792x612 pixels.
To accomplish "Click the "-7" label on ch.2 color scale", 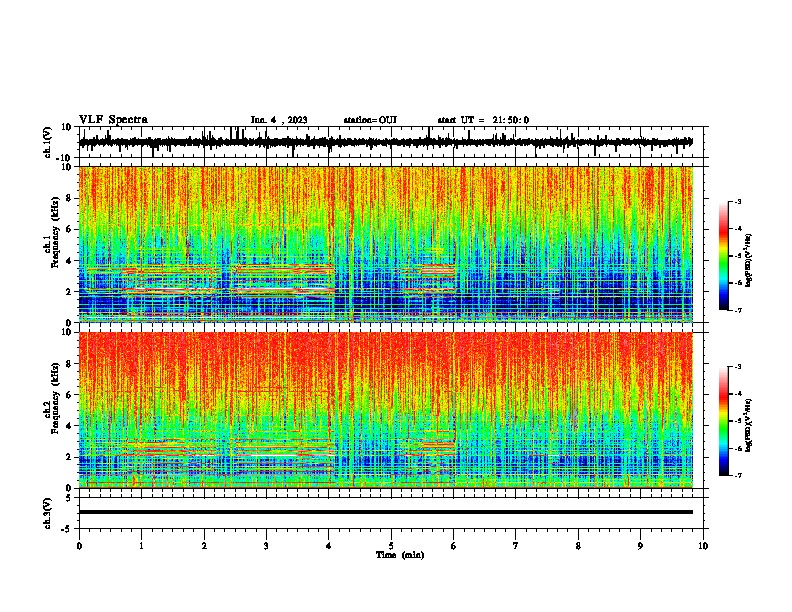I will click(x=737, y=476).
